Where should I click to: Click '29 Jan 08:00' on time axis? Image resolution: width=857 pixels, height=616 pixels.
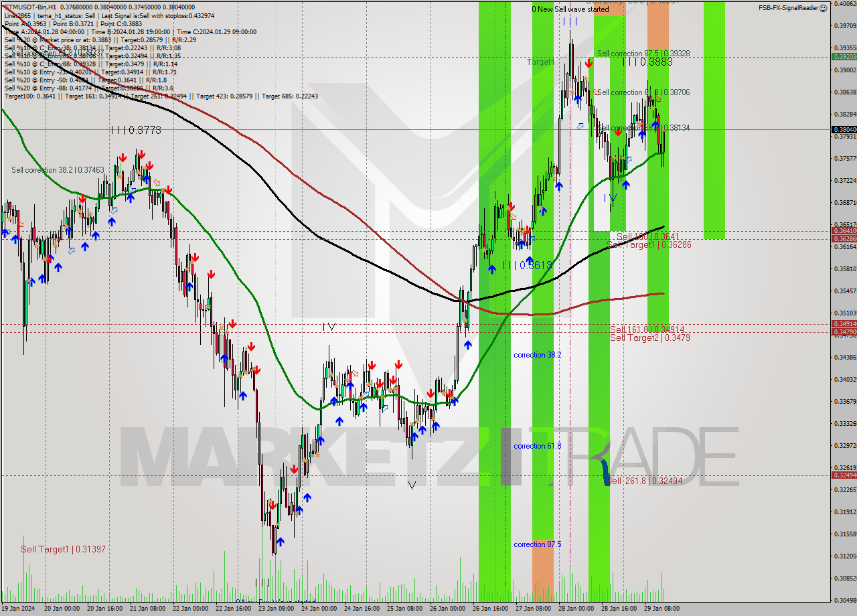660,609
